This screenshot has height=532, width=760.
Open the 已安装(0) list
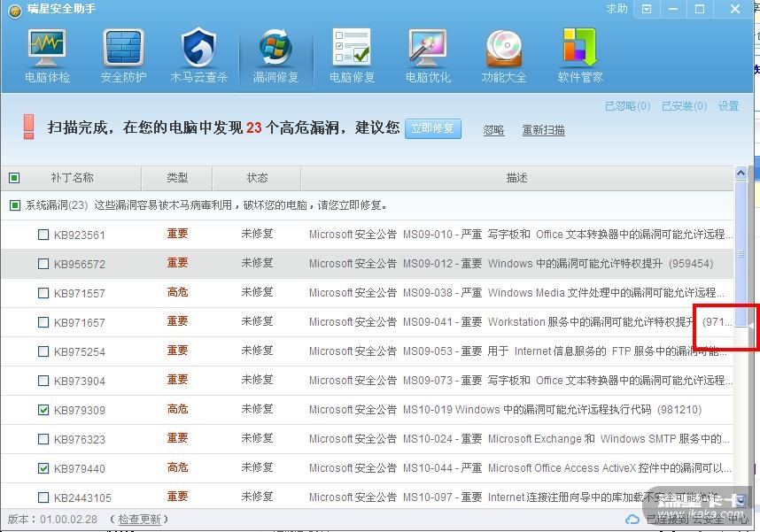coord(684,106)
